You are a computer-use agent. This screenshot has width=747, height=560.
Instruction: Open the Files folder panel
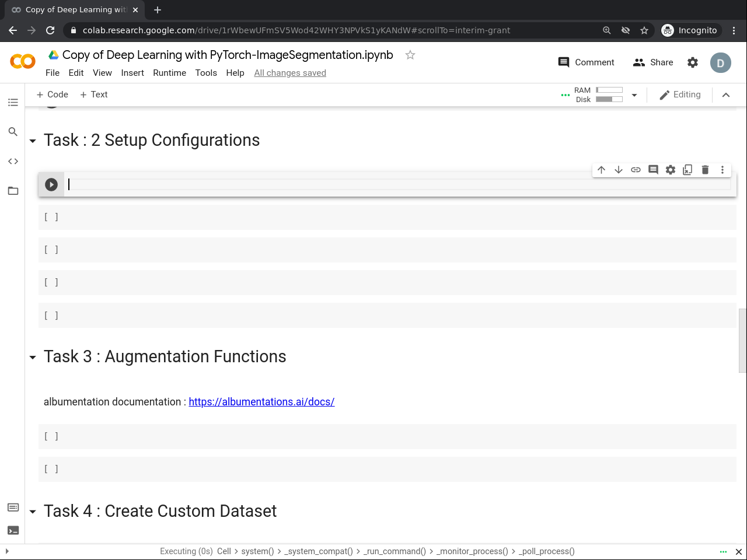click(13, 191)
